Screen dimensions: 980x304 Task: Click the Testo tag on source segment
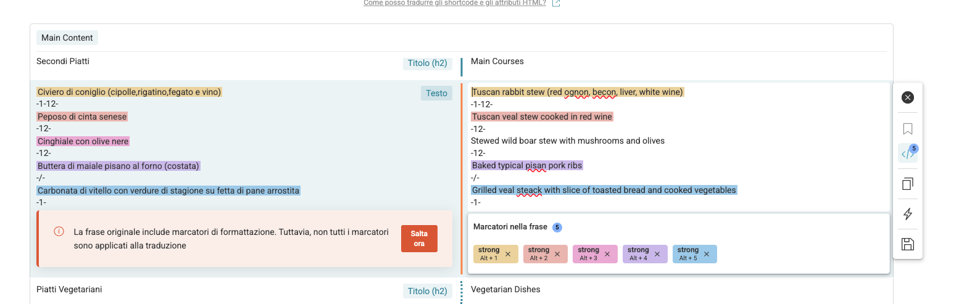tap(436, 93)
